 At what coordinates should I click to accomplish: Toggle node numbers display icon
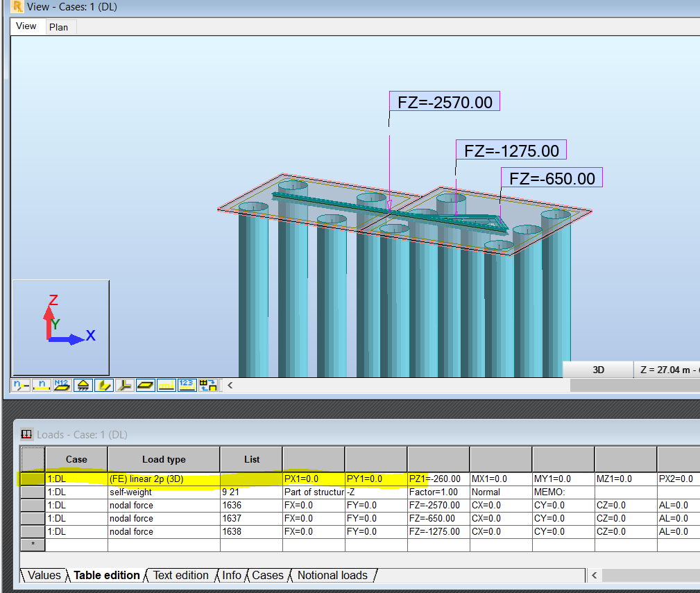pyautogui.click(x=41, y=385)
